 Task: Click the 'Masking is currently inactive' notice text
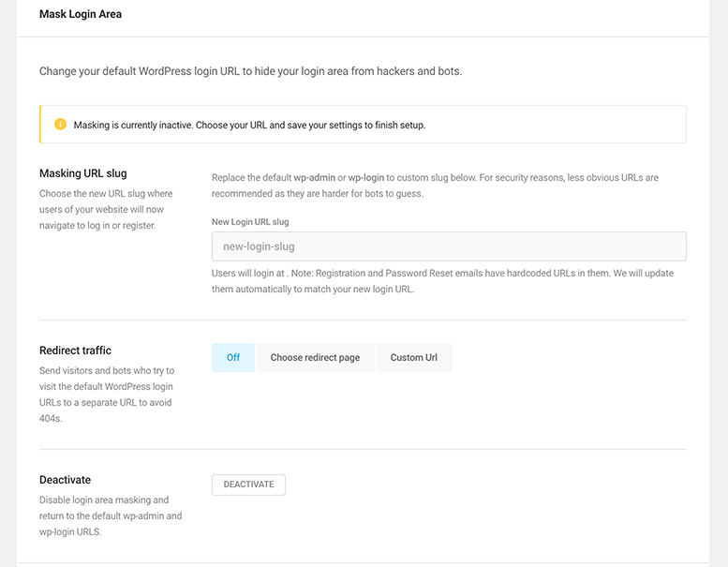[x=249, y=125]
